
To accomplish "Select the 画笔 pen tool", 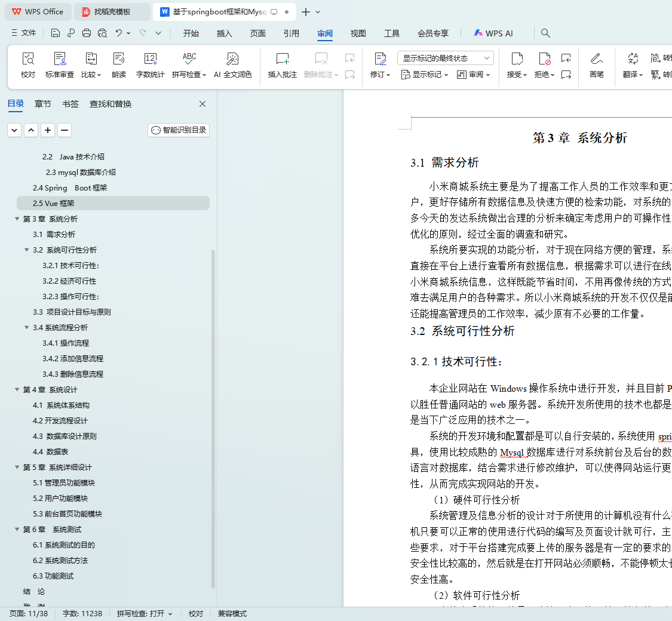I will point(596,65).
